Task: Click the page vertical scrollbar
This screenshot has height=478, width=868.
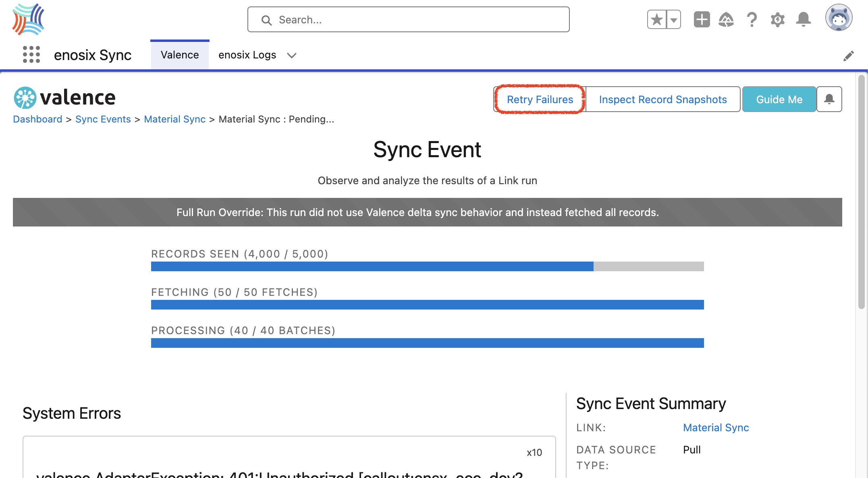Action: point(862,192)
